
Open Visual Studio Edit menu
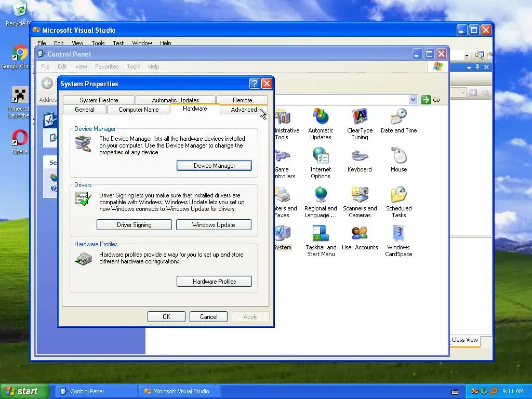[x=59, y=43]
